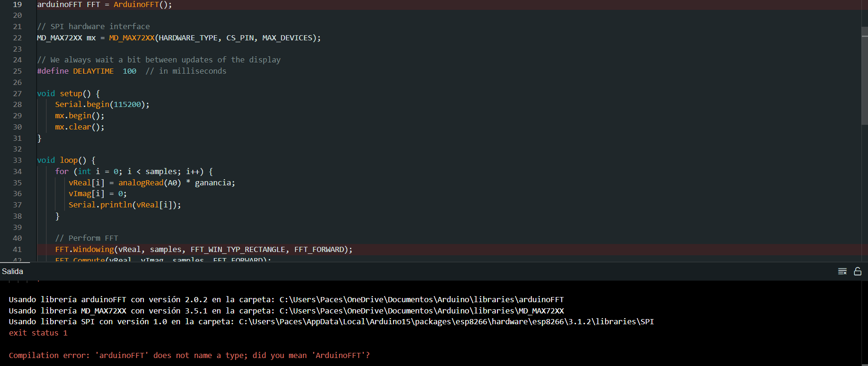Toggle the output scroll lock icon
This screenshot has height=366, width=868.
tap(858, 271)
